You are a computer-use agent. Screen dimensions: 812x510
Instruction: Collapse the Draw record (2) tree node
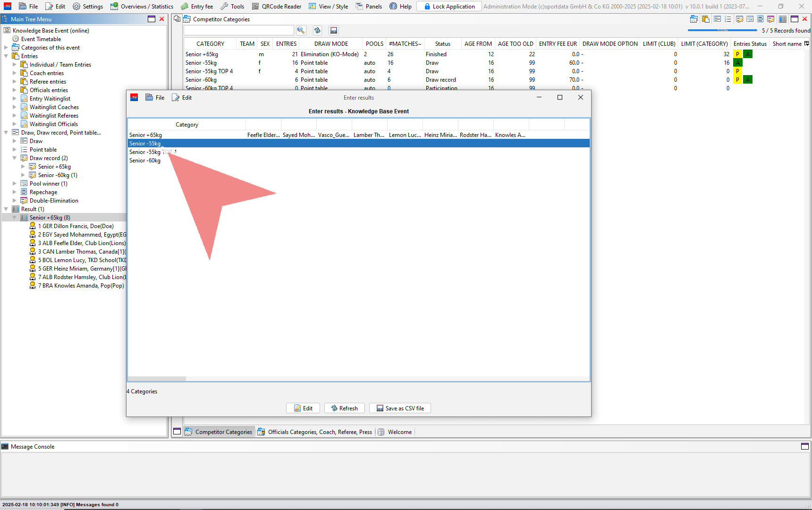pos(15,158)
